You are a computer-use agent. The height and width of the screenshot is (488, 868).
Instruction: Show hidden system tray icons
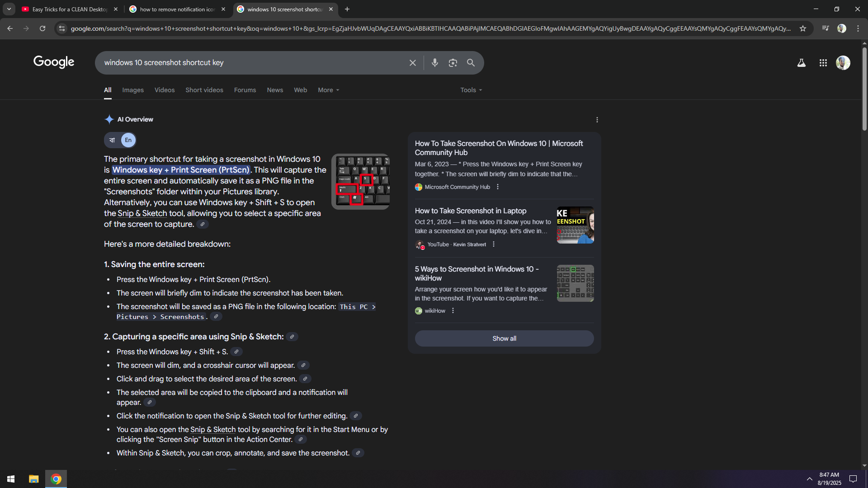(x=809, y=479)
